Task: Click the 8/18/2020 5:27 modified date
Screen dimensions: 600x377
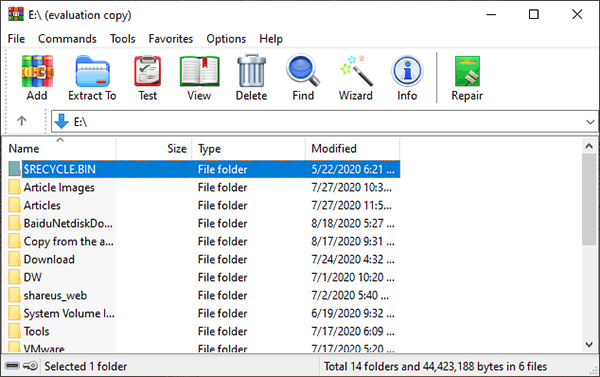Action: coord(353,223)
